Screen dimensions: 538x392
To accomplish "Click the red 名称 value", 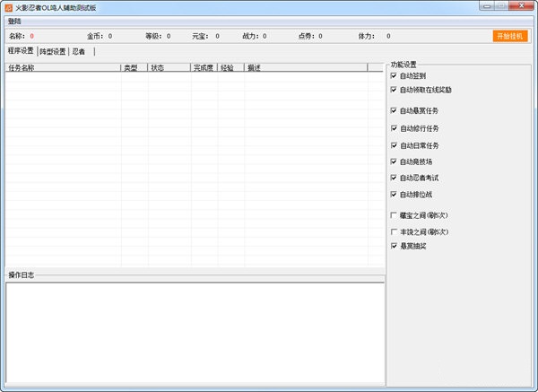I will (31, 36).
